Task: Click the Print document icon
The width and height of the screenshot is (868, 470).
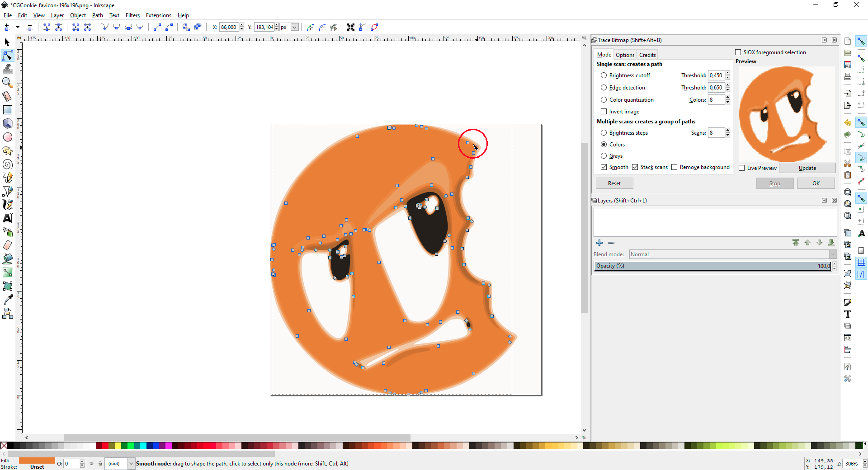Action: [x=848, y=76]
